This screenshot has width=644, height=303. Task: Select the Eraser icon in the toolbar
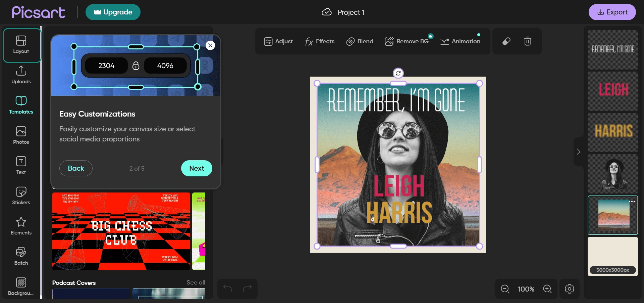tap(506, 41)
